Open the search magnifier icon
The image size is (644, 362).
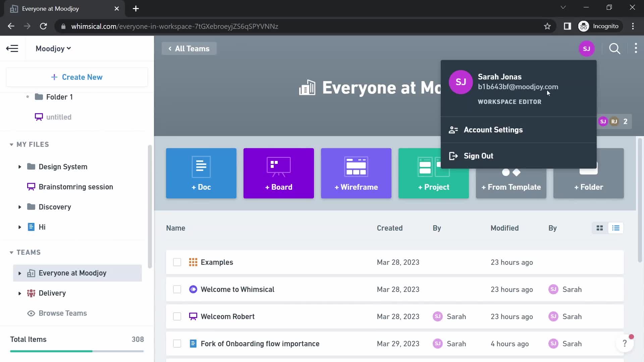pos(614,49)
